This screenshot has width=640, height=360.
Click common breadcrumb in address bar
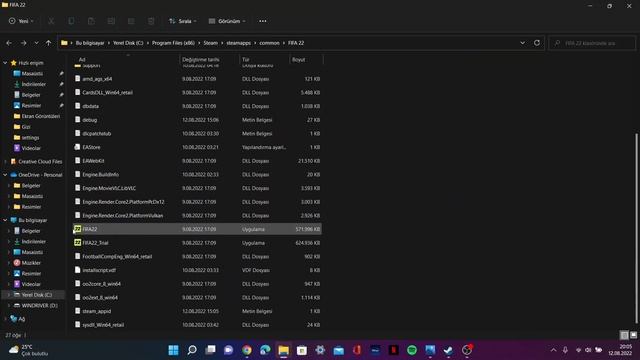269,43
